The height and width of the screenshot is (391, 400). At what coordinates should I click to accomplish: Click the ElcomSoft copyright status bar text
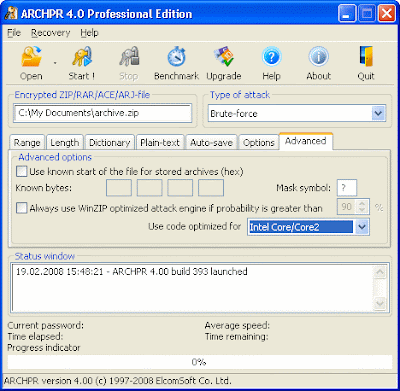pyautogui.click(x=117, y=381)
